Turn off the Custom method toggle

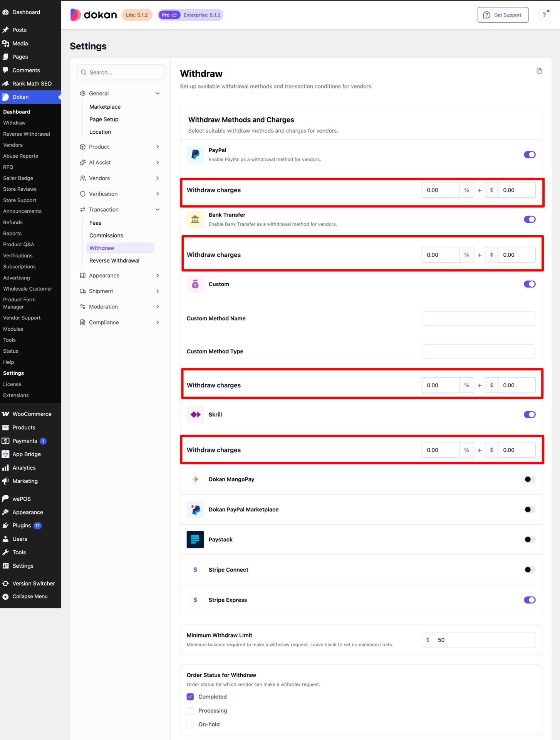[530, 284]
